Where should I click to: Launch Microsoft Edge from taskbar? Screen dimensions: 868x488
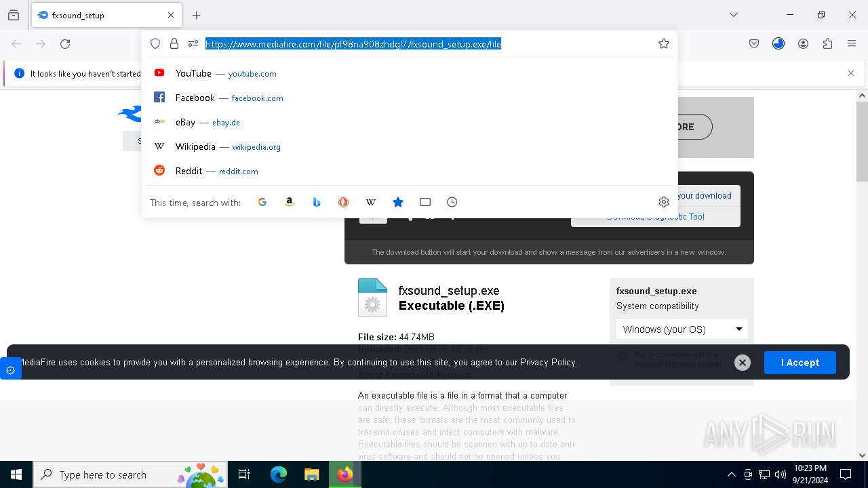tap(279, 474)
